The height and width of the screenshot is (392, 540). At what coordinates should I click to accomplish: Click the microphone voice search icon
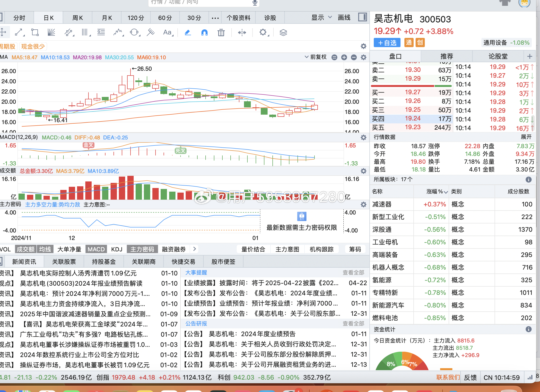click(x=255, y=2)
